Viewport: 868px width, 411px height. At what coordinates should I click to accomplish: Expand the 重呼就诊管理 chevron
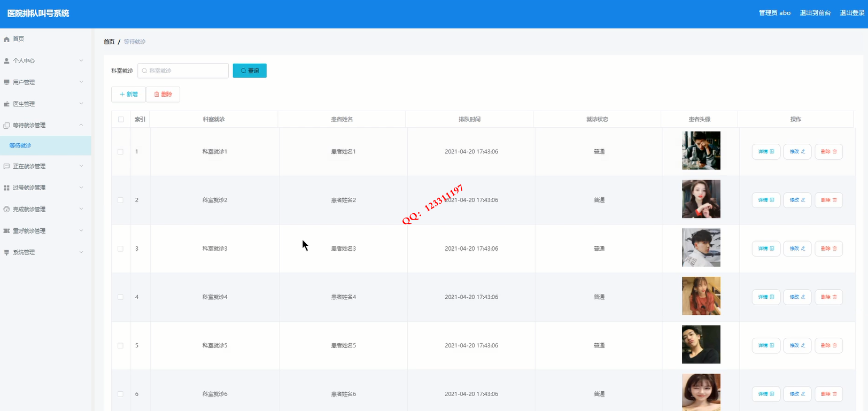pos(81,231)
